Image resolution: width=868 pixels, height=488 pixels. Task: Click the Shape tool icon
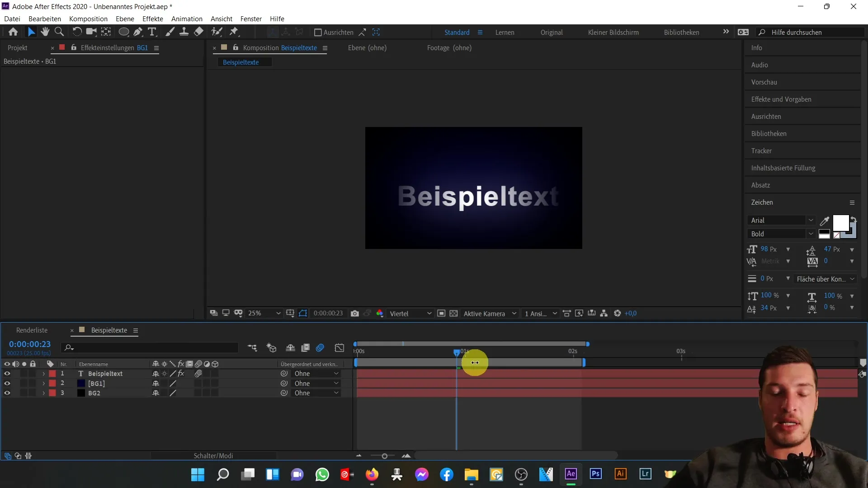point(122,32)
